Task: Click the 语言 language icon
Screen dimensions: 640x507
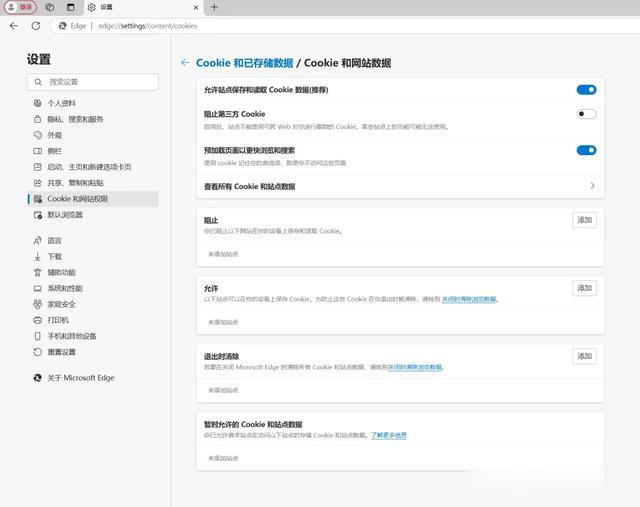Action: click(x=38, y=240)
